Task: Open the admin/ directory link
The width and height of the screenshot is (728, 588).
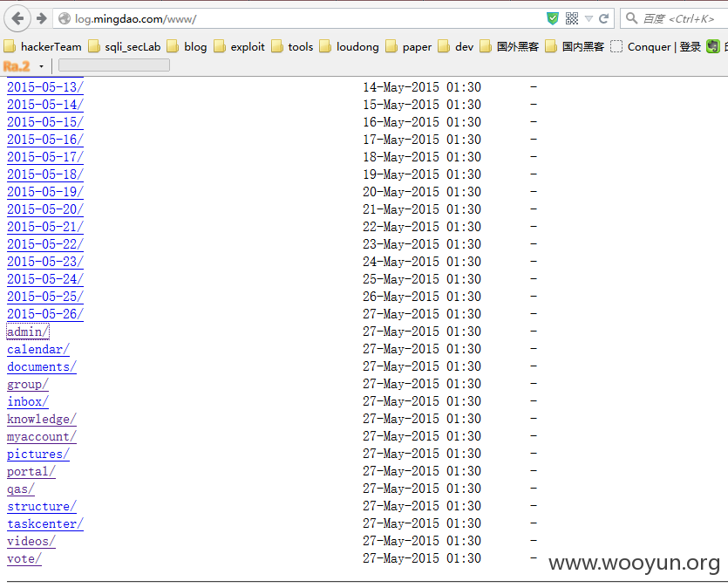Action: 28,332
